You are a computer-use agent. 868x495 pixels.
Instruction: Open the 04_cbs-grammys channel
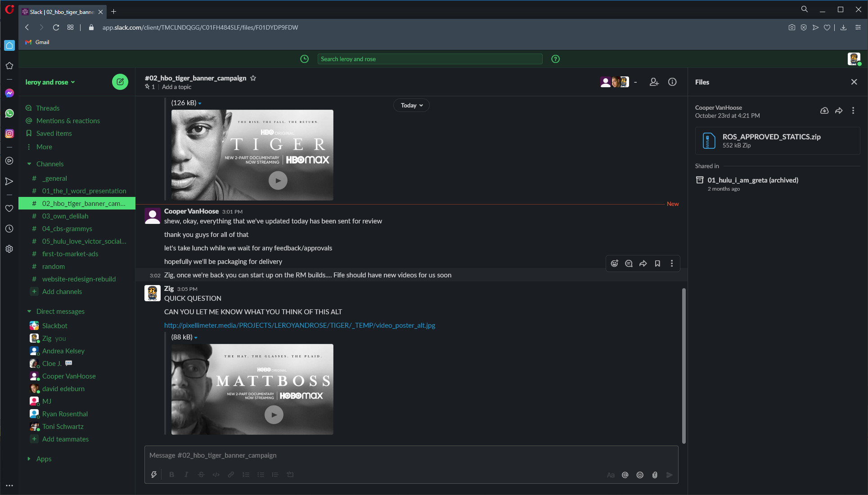point(67,229)
